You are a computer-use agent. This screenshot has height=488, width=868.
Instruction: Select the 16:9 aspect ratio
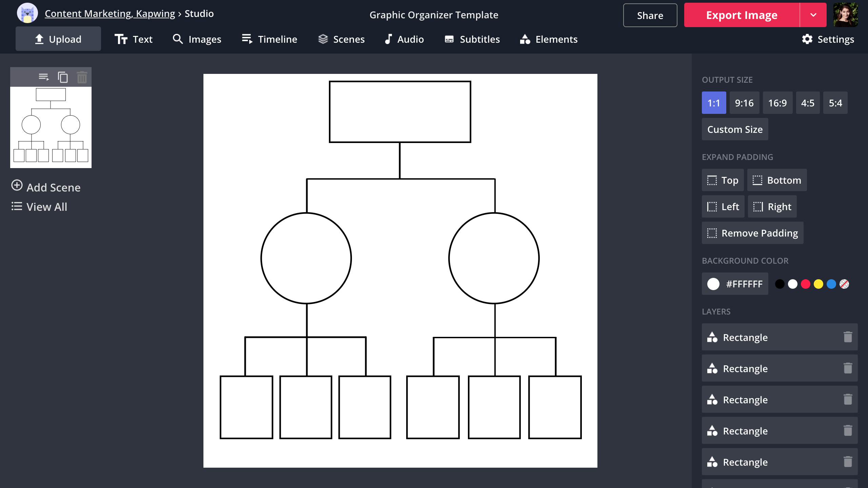tap(777, 102)
